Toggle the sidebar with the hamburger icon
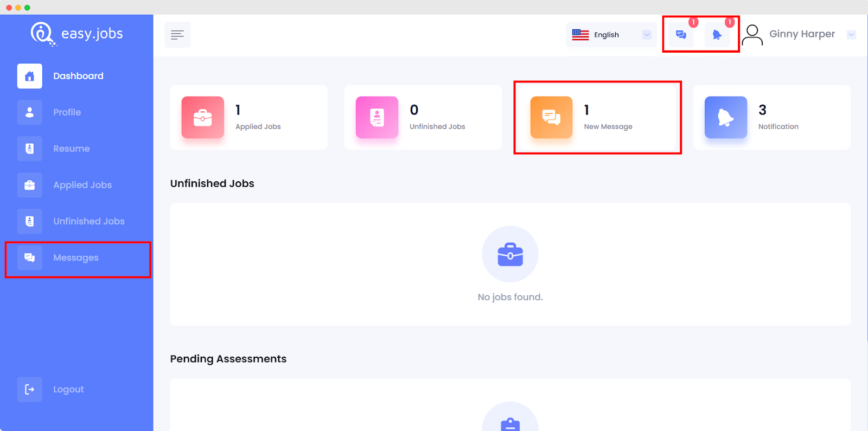868x431 pixels. [x=177, y=35]
